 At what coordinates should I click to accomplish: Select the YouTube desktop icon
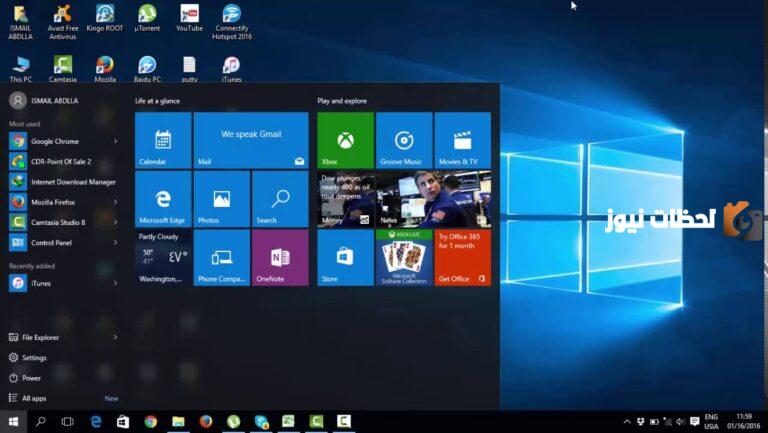189,18
